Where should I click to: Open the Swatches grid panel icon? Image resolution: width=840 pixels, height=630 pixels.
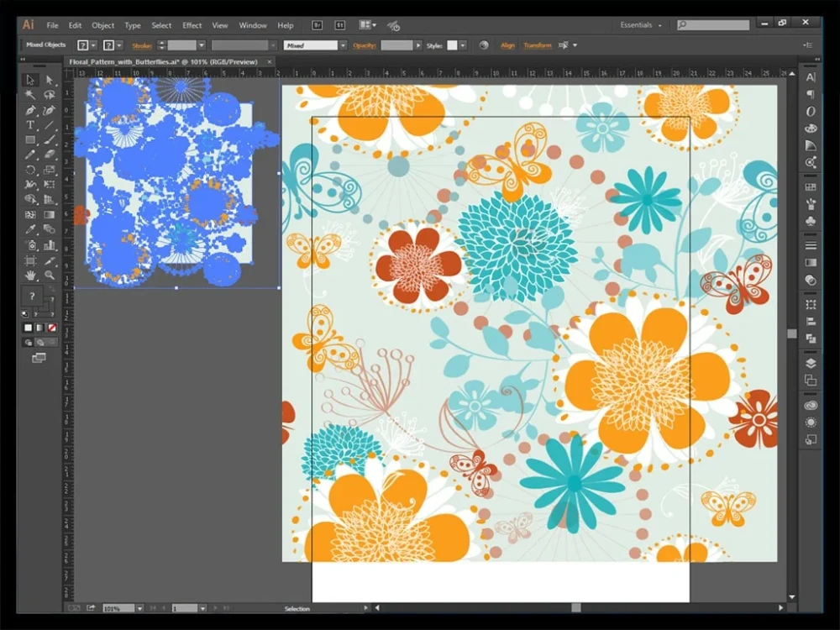(x=811, y=187)
